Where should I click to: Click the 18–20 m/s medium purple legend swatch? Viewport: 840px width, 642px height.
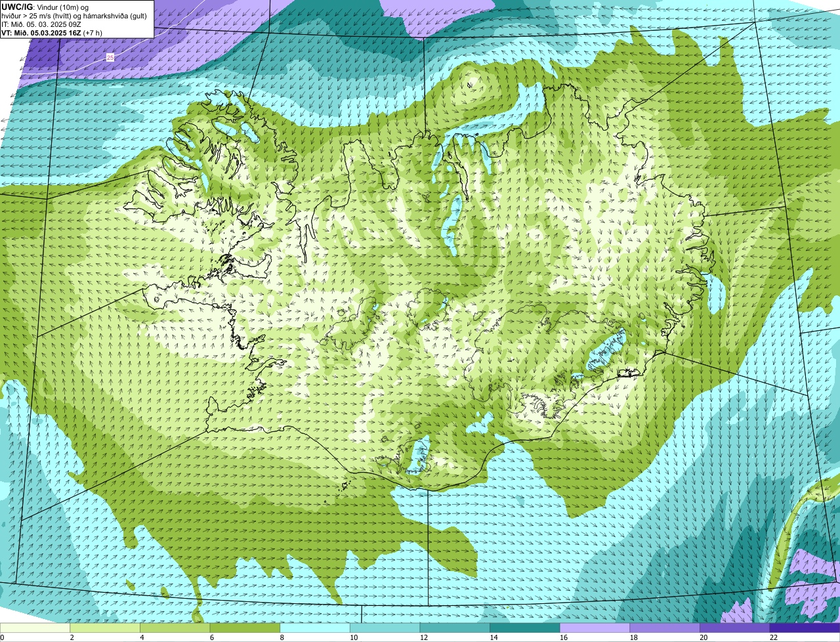point(665,628)
